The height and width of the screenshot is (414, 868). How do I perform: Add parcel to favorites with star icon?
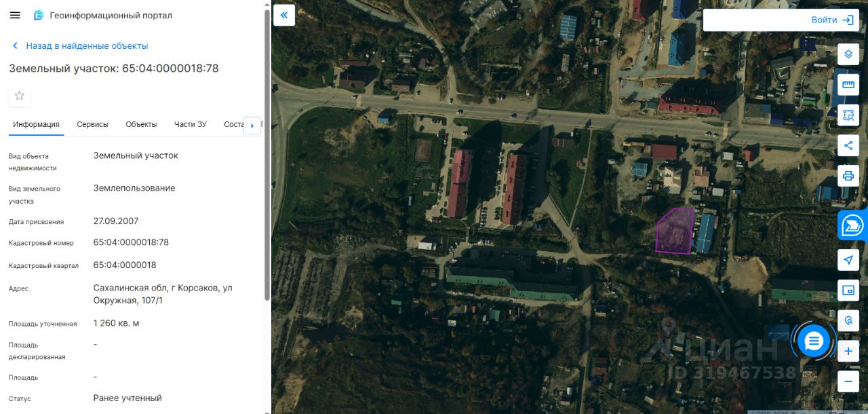pyautogui.click(x=20, y=96)
